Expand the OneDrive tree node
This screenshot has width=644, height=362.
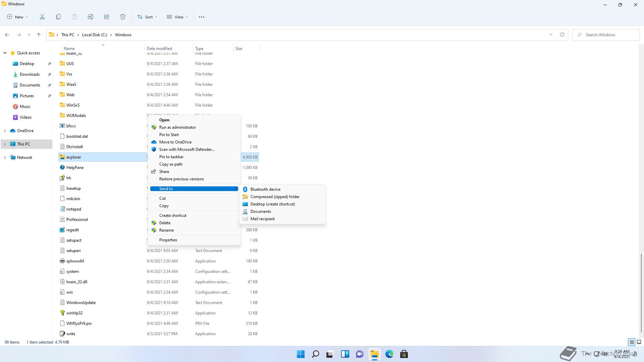point(5,131)
